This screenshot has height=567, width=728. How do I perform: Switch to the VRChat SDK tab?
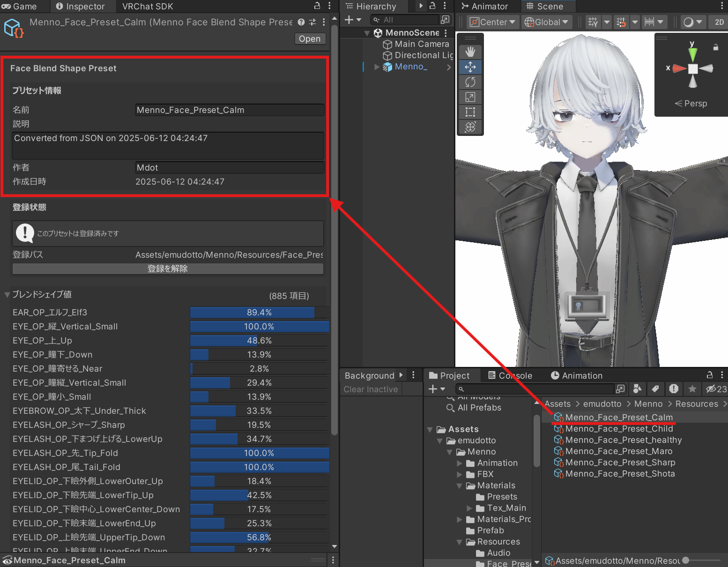click(x=148, y=6)
